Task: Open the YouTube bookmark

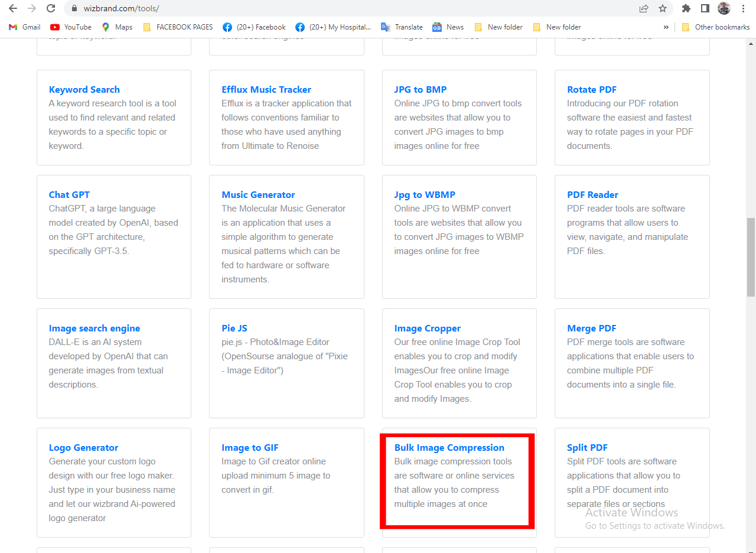Action: click(71, 27)
